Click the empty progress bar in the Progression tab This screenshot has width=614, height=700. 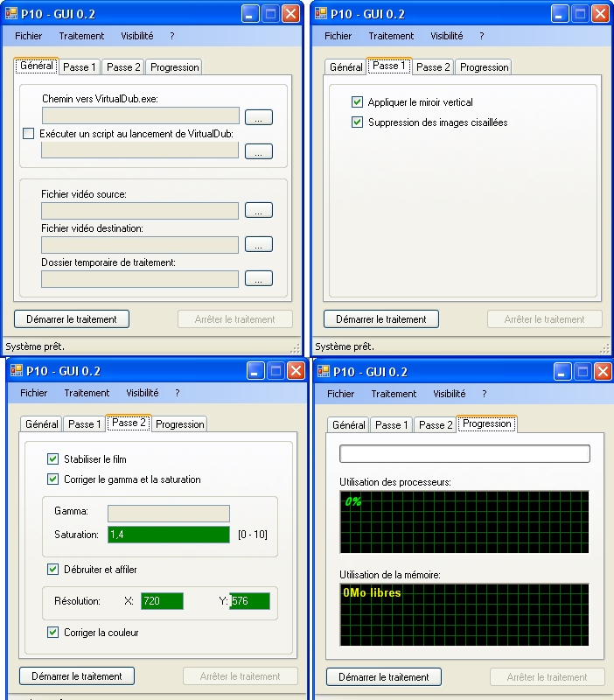[x=464, y=453]
